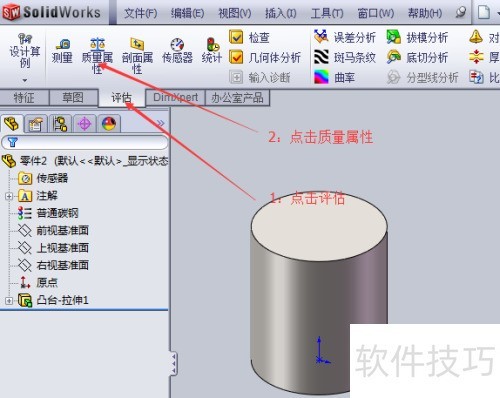Select the 零件2 root tree item

pos(85,161)
